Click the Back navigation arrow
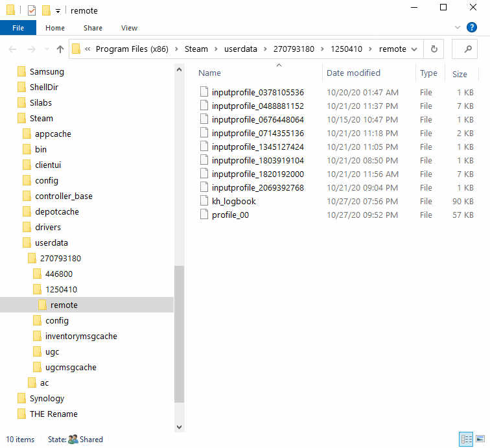Screen dimensions: 490x448 point(13,49)
